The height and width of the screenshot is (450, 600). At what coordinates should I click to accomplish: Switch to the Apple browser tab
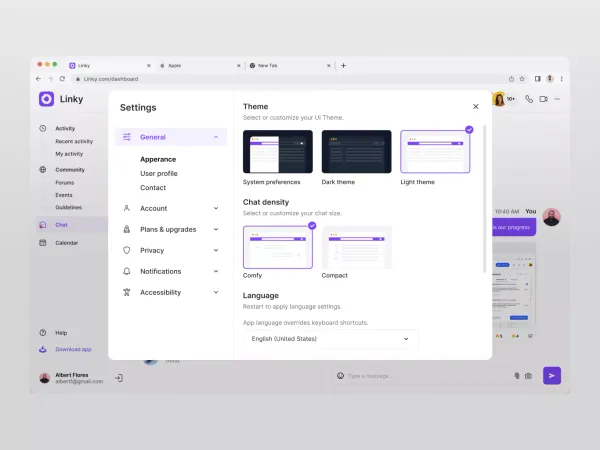coord(200,65)
